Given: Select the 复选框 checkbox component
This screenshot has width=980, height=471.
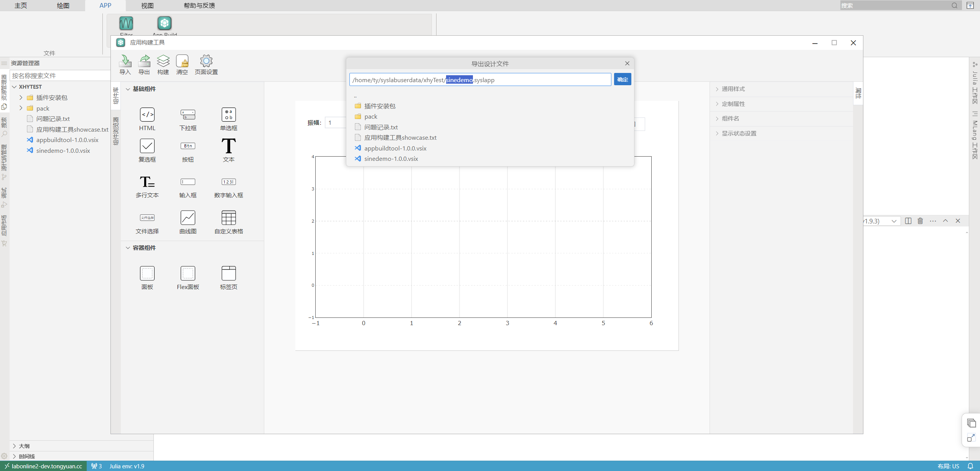Looking at the screenshot, I should (x=147, y=146).
